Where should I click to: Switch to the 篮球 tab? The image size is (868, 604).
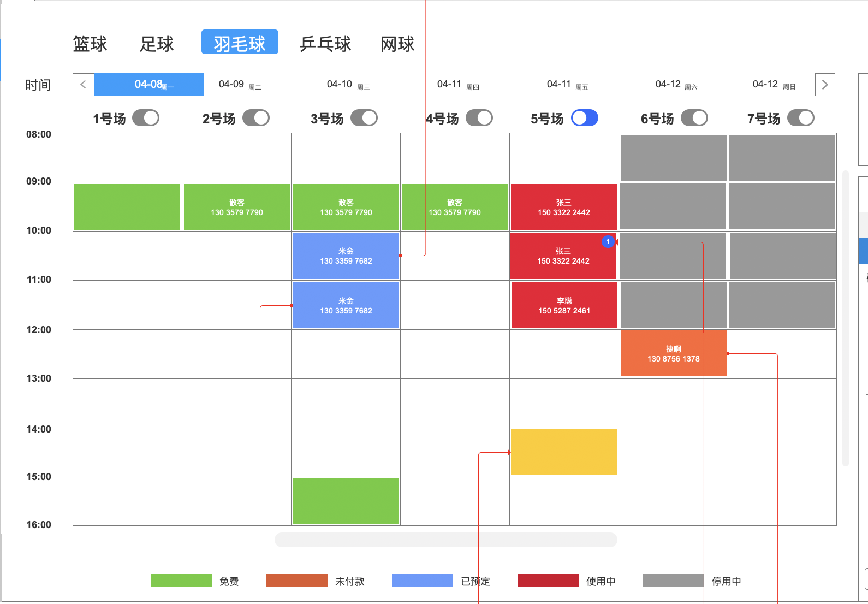90,44
